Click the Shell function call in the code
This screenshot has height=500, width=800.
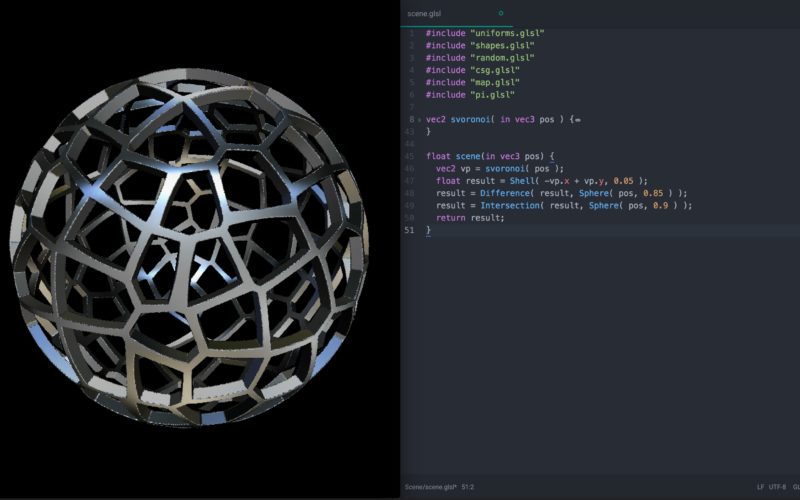pos(520,181)
